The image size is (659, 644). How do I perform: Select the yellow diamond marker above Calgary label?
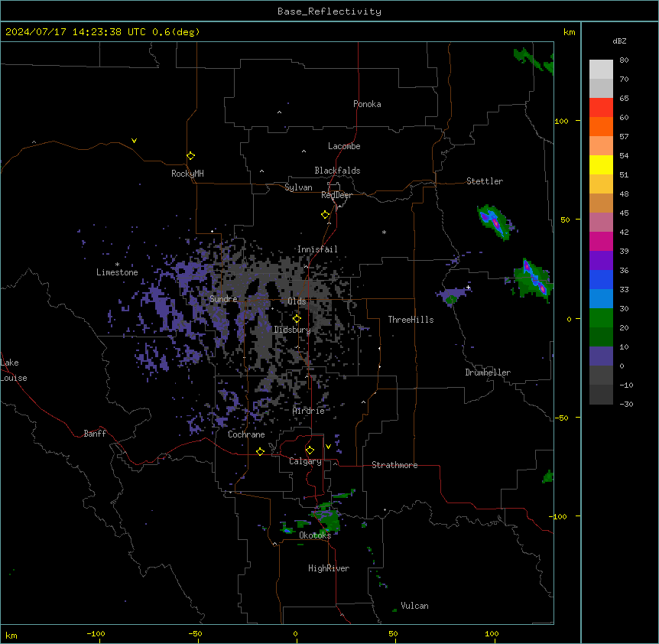tap(310, 450)
